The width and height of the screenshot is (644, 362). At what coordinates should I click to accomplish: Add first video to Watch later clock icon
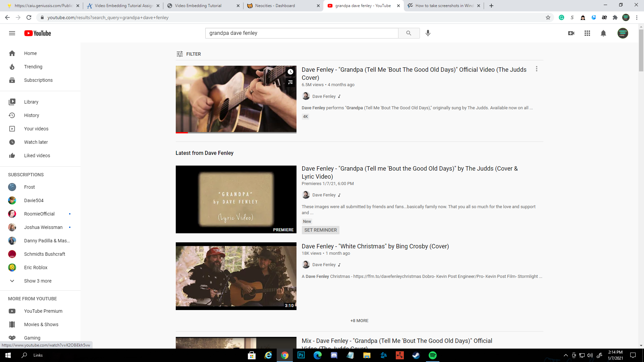[x=290, y=72]
